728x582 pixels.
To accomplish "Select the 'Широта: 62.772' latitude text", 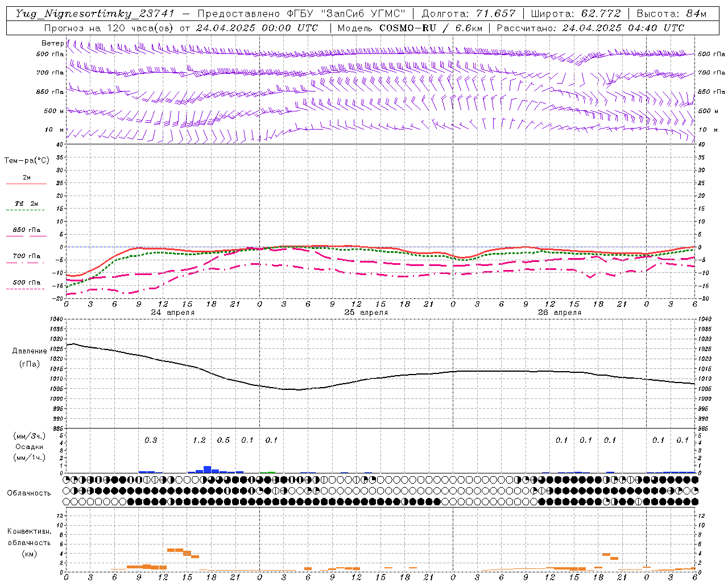I will pos(575,14).
